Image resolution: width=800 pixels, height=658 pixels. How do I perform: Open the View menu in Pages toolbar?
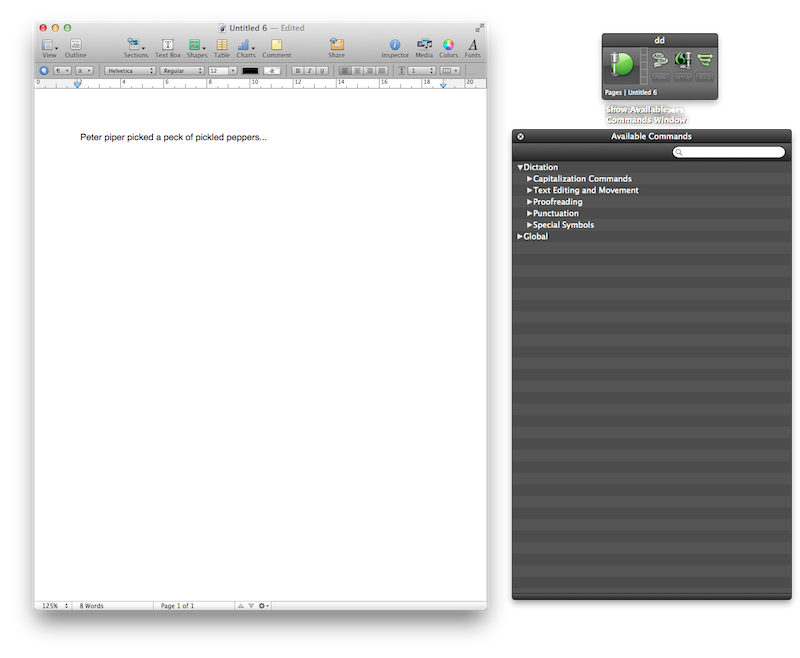tap(49, 48)
